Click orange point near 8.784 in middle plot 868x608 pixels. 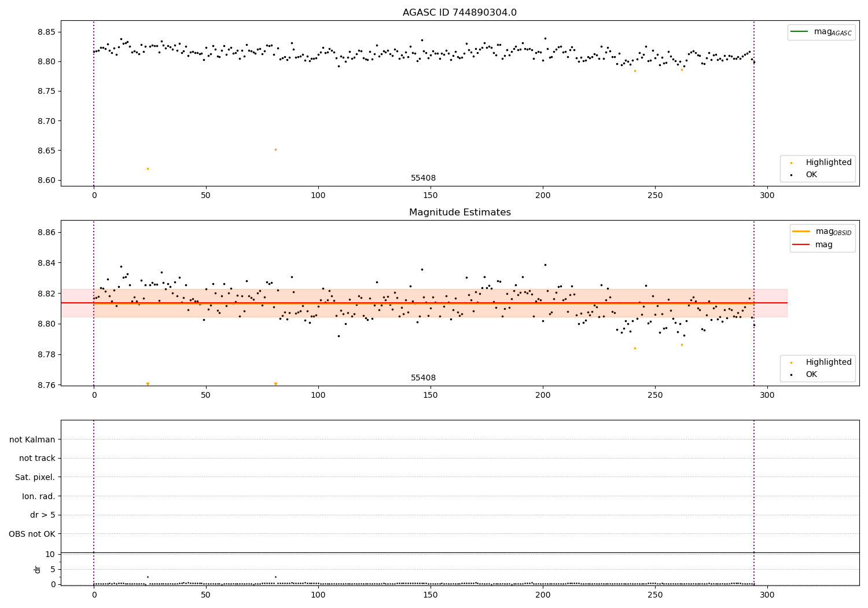(x=635, y=348)
